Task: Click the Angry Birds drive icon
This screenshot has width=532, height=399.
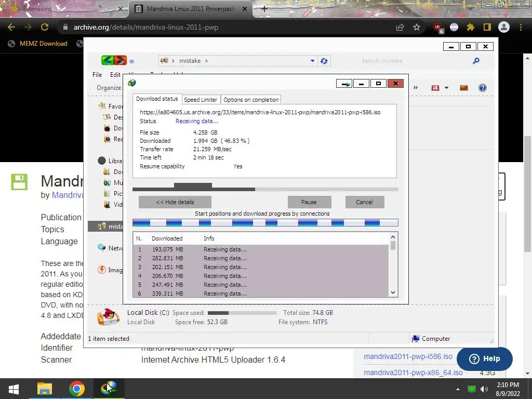Action: 108,316
